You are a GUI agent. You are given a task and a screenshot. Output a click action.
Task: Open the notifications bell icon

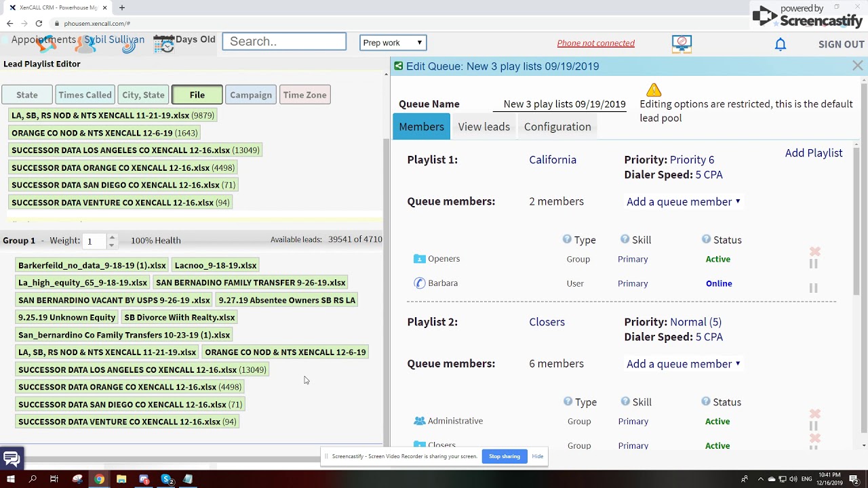point(781,44)
